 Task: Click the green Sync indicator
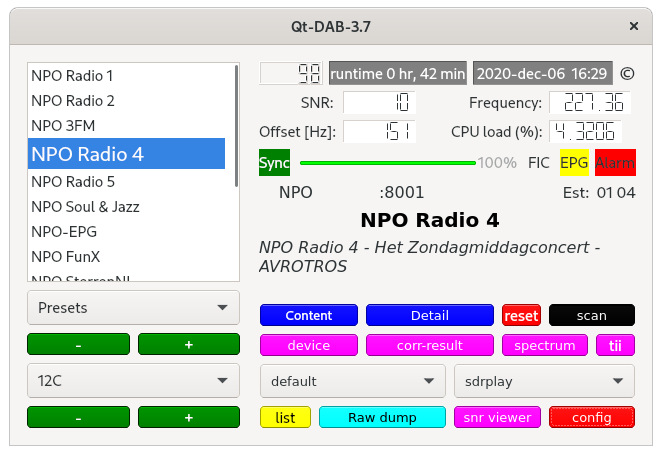pyautogui.click(x=274, y=162)
